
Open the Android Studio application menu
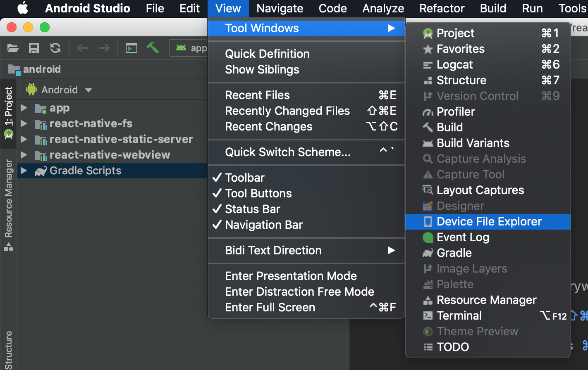[88, 8]
